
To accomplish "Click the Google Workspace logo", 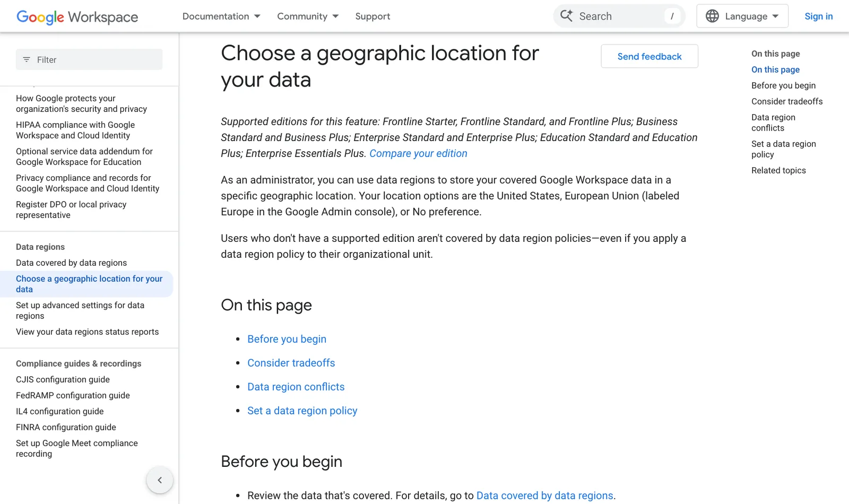I will tap(77, 17).
